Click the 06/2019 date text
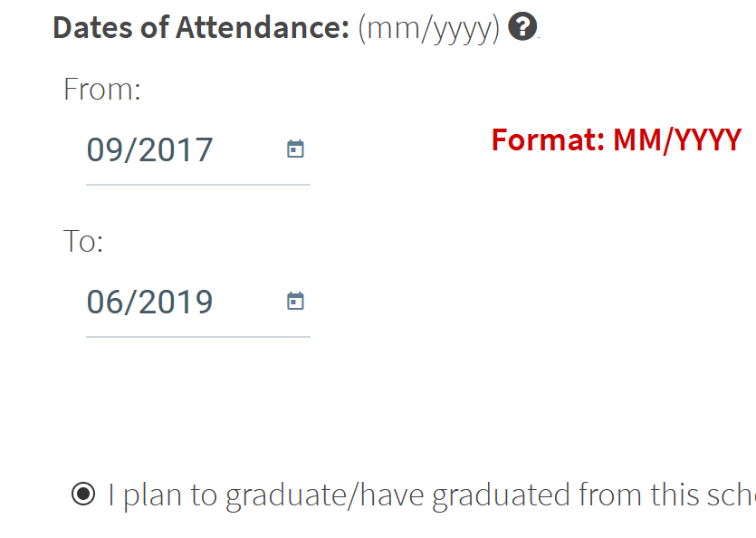Viewport: 756px width, 538px height. click(x=149, y=302)
